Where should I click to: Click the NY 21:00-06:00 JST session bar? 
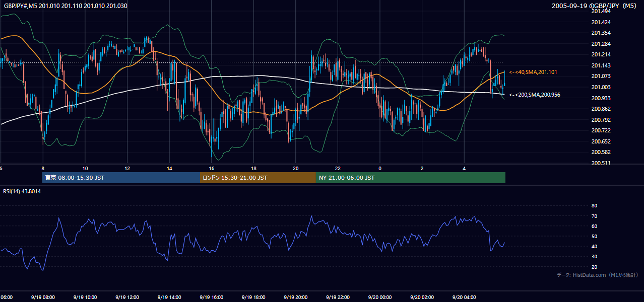(x=411, y=178)
